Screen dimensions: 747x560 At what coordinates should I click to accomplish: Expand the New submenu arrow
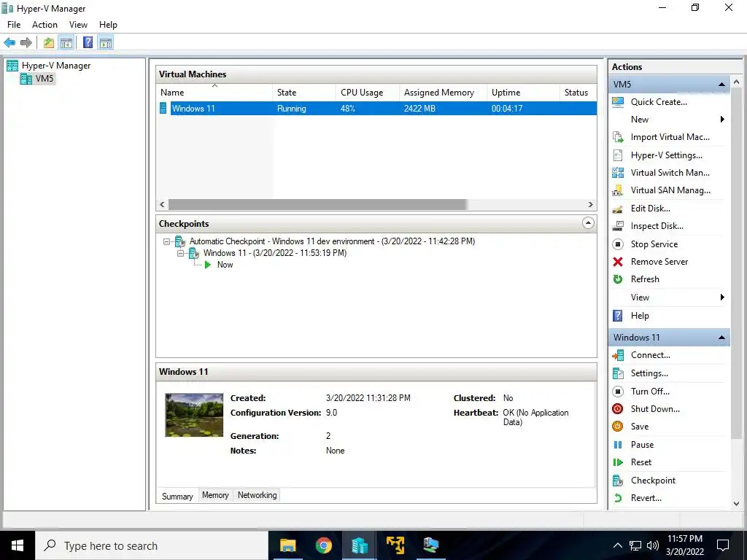(722, 120)
